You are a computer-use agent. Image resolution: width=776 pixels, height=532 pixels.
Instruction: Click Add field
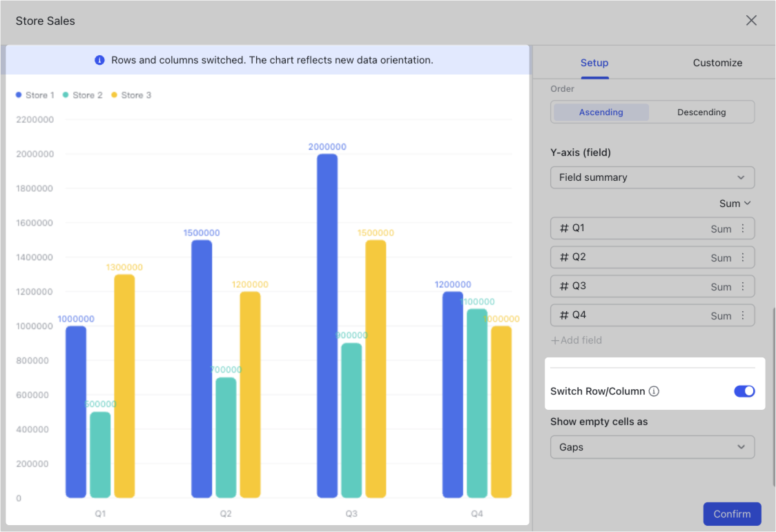pyautogui.click(x=576, y=340)
